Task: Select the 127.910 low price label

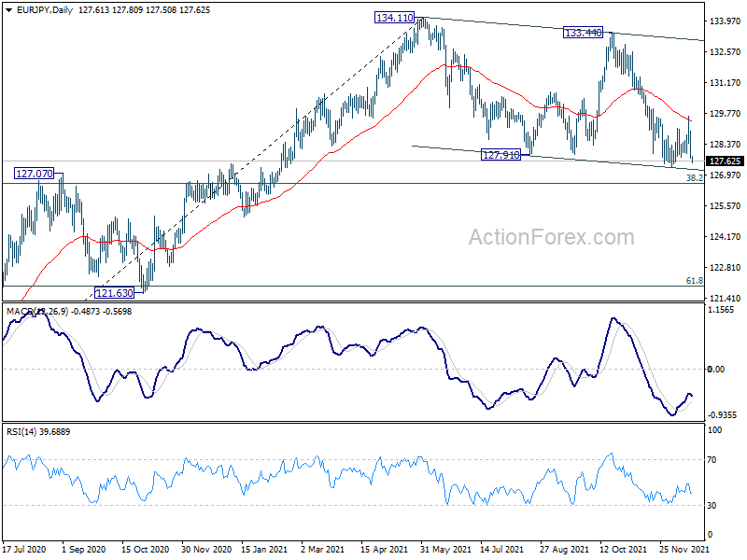Action: coord(500,155)
